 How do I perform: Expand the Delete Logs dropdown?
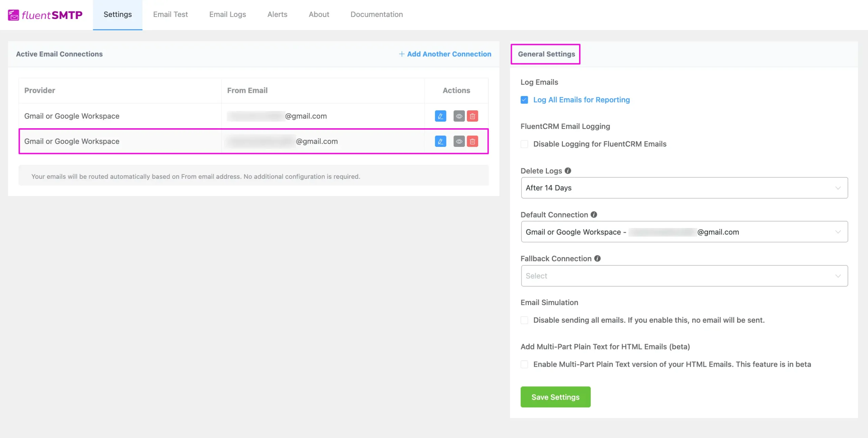[684, 187]
